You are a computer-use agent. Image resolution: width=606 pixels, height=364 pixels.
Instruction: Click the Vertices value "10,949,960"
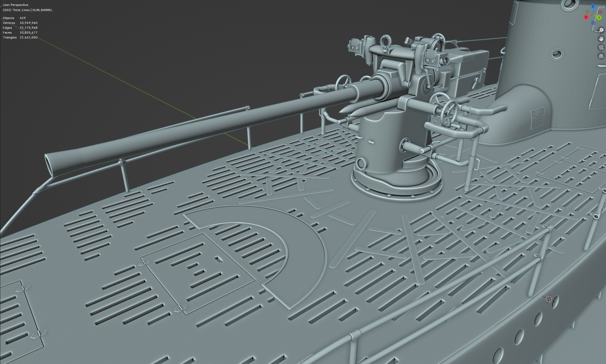point(29,23)
